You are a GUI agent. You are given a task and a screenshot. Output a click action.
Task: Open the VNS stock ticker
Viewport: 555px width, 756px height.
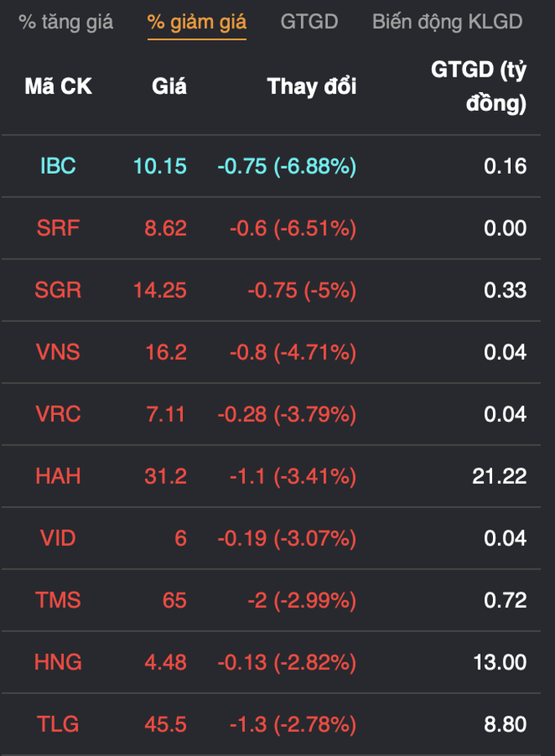tap(58, 352)
